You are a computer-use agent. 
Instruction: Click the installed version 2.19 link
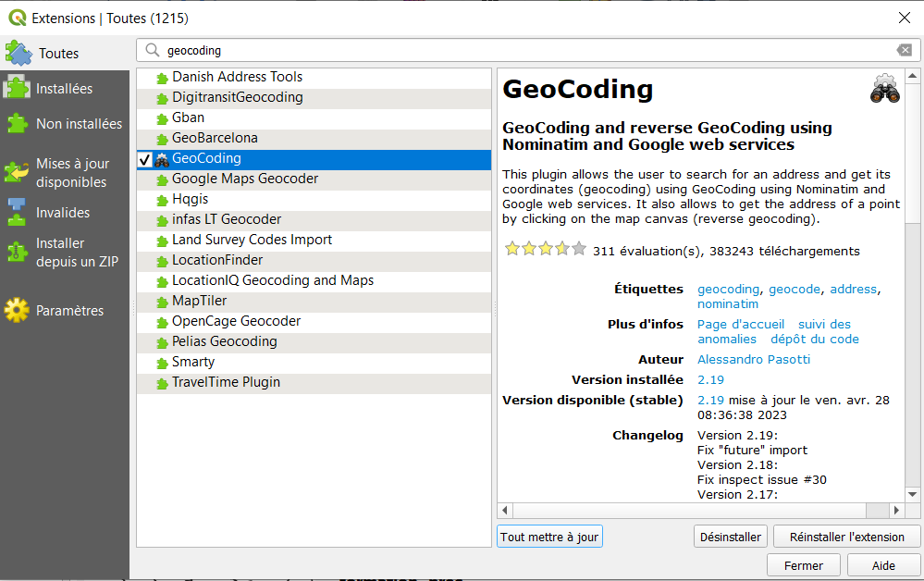pos(710,380)
